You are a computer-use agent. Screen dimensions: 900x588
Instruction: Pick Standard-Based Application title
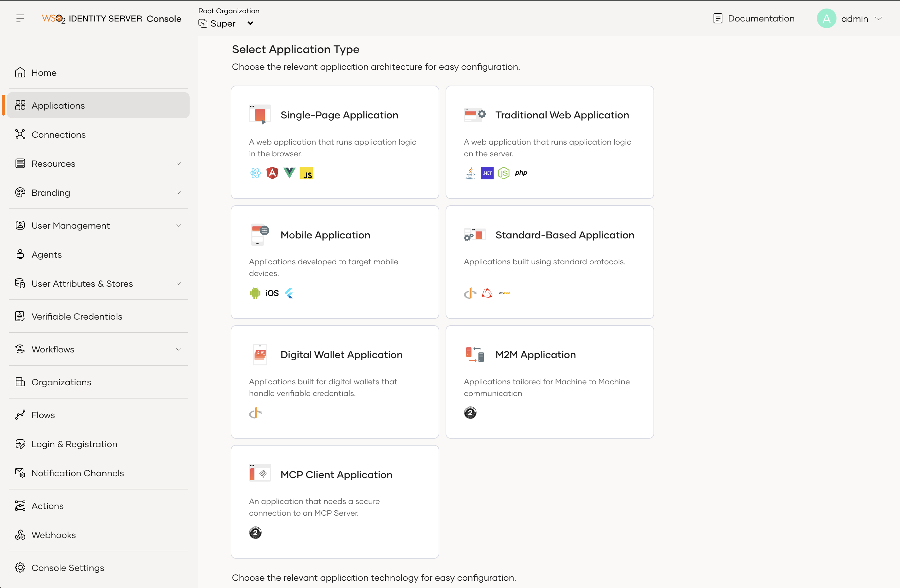[565, 235]
